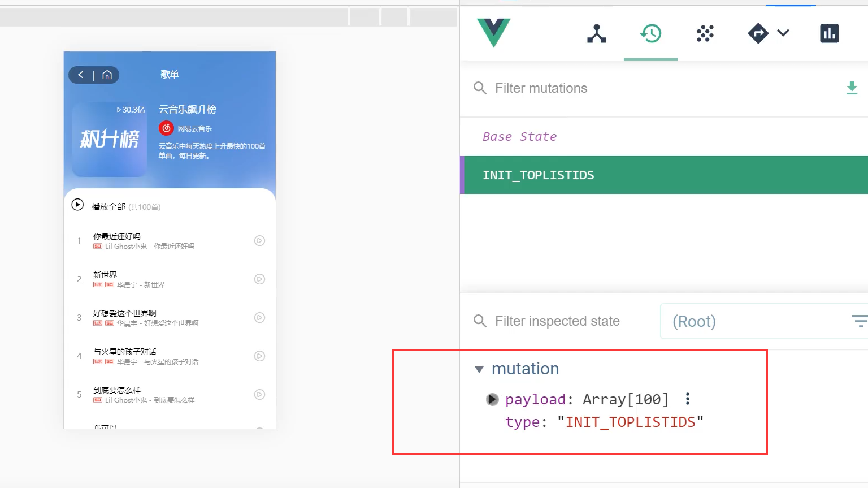Select the song title 新世界
The image size is (868, 488).
tap(105, 275)
